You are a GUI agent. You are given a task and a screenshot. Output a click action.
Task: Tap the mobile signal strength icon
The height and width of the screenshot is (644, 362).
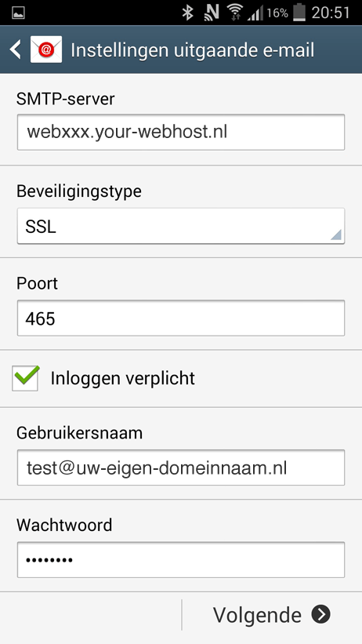[x=255, y=13]
